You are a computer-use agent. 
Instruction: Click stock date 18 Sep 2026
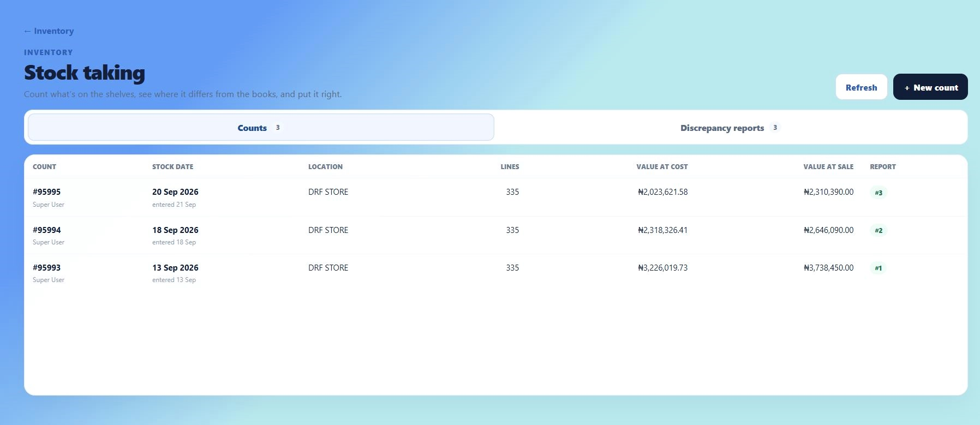pyautogui.click(x=175, y=230)
